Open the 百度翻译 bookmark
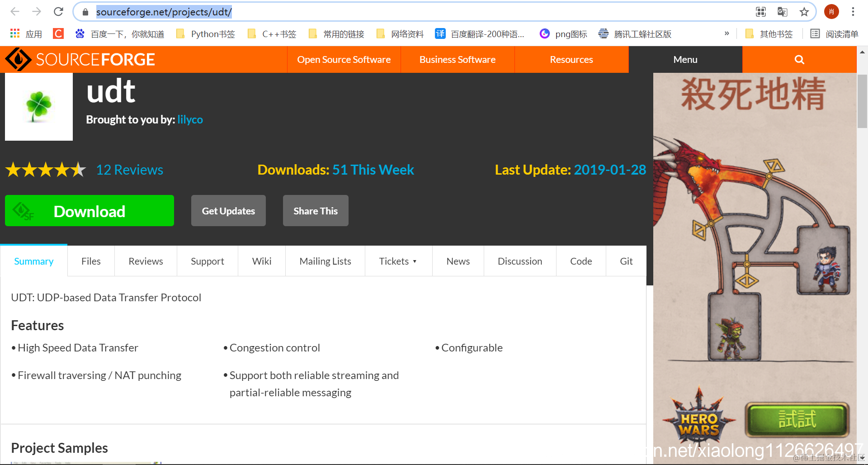The image size is (868, 465). (480, 34)
